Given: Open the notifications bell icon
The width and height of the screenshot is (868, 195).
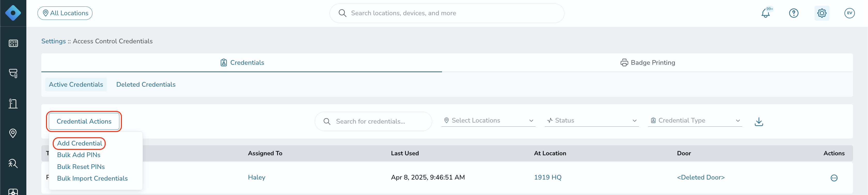Looking at the screenshot, I should pos(765,13).
